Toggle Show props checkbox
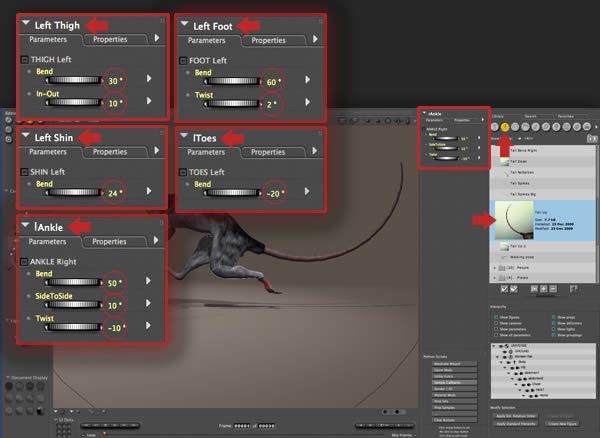This screenshot has height=438, width=600. pos(554,317)
